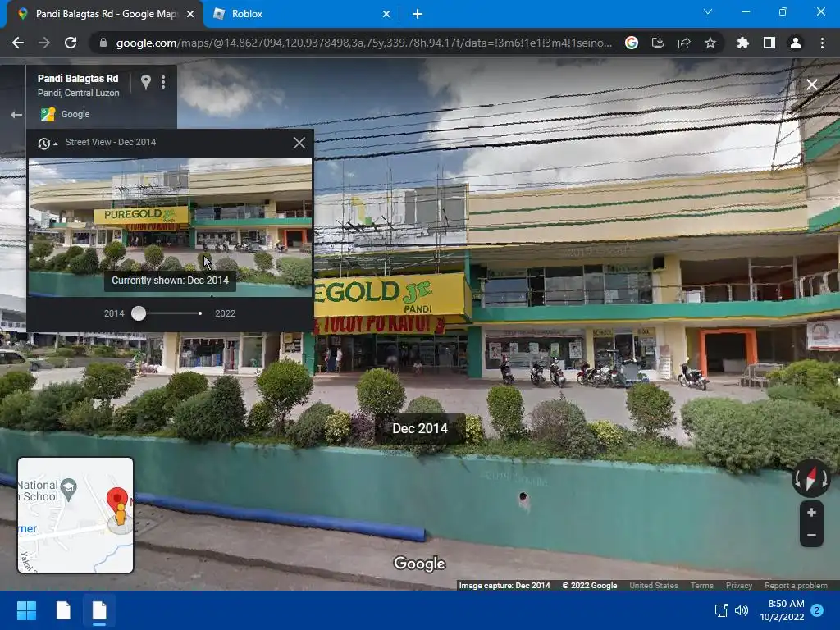Open the three-dot options in Street View header
The width and height of the screenshot is (840, 630).
tap(163, 82)
